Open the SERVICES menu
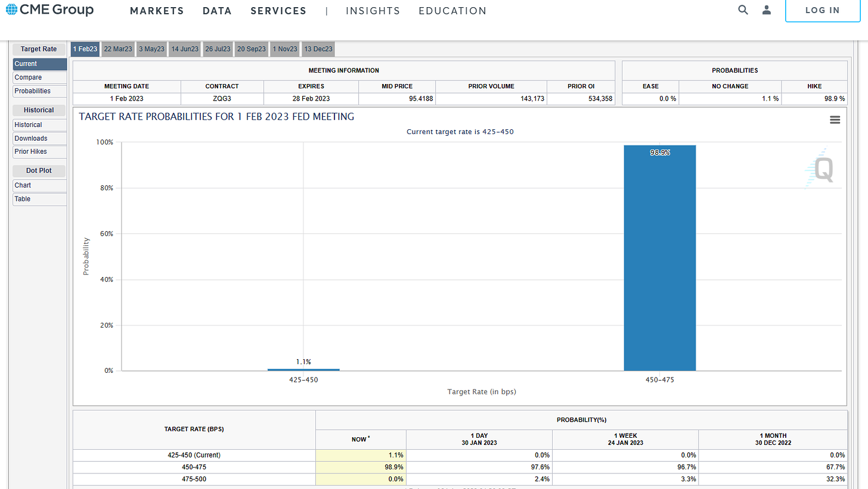868x489 pixels. (x=278, y=11)
